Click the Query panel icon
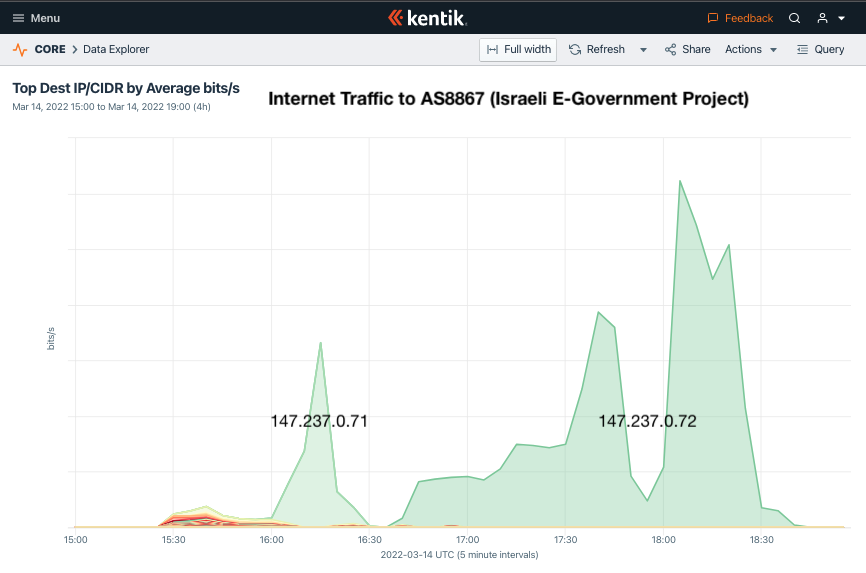This screenshot has width=866, height=573. point(802,50)
